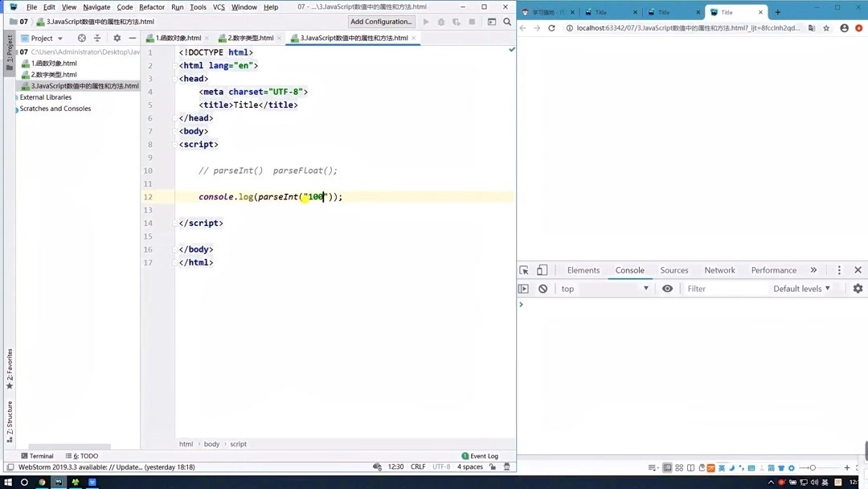Open the 'top' frame context dropdown
Image resolution: width=868 pixels, height=489 pixels.
point(603,288)
